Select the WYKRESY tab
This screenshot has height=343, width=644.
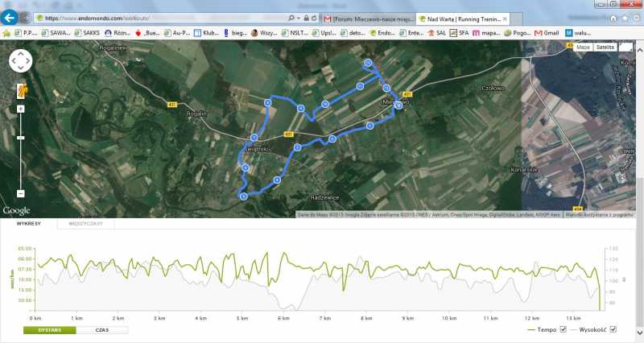click(29, 224)
